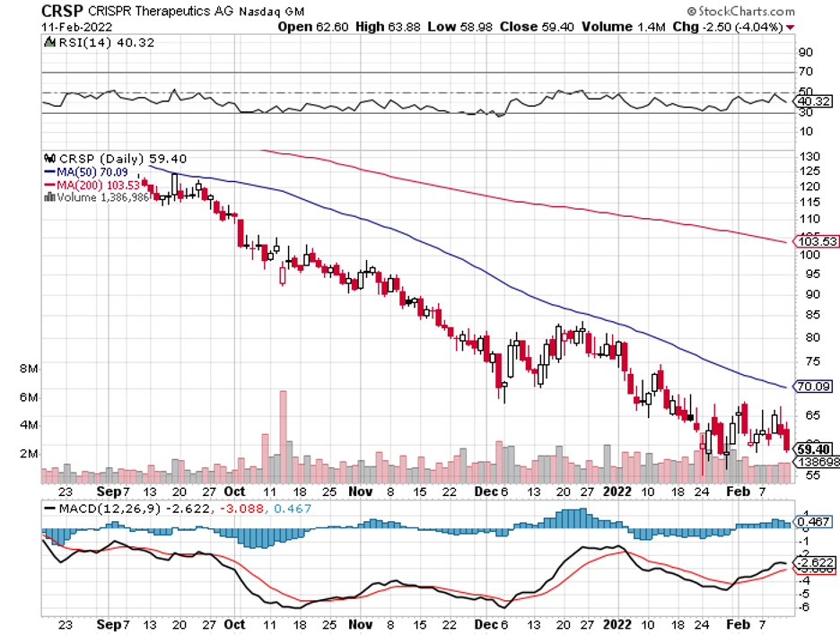Open the StockCharts.com watermark link

click(x=747, y=12)
